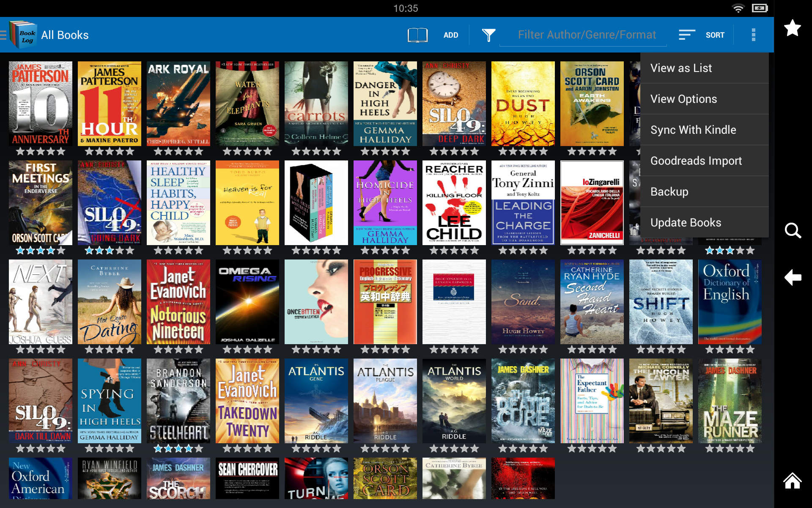Open the favorites star icon on right edge
Viewport: 812px width, 508px height.
pos(793,28)
